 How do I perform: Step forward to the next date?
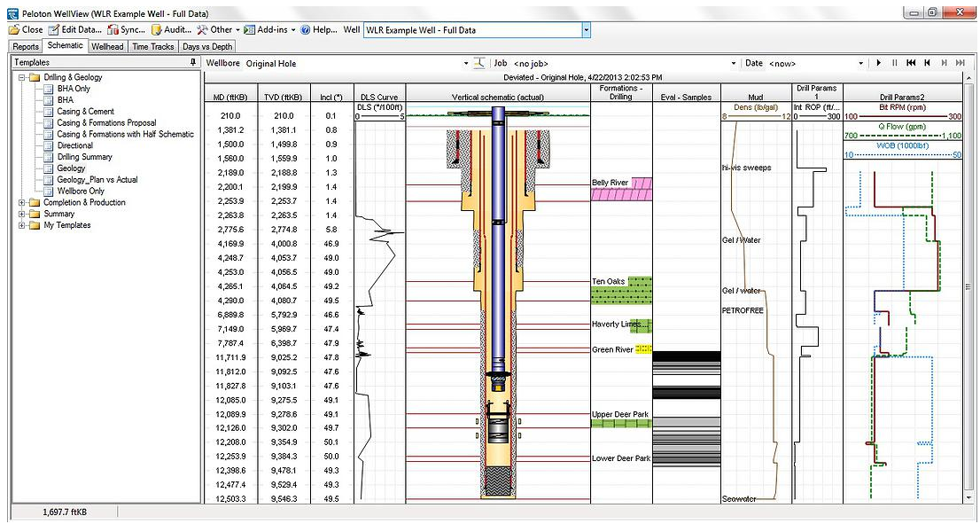tap(944, 63)
